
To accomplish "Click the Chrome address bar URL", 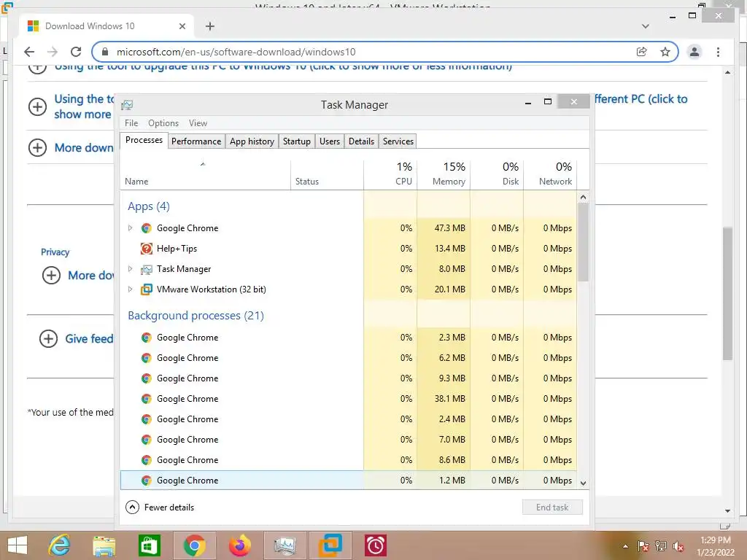I will pos(236,52).
